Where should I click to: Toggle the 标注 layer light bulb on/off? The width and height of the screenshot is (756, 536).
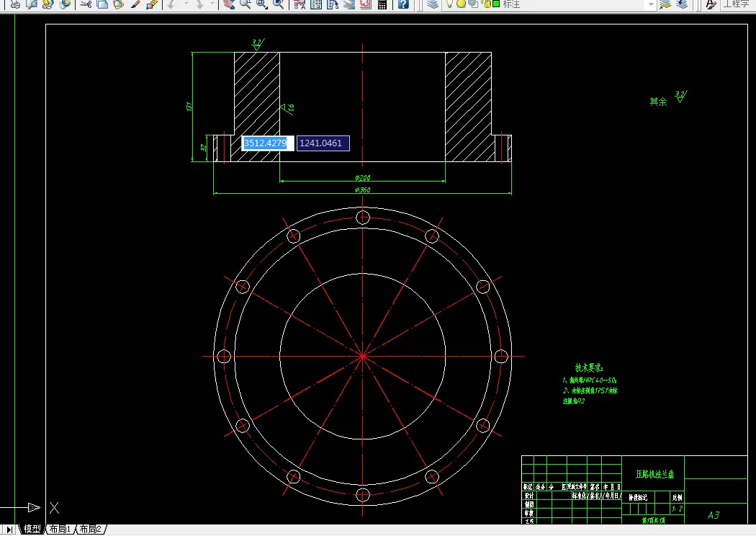tap(449, 4)
